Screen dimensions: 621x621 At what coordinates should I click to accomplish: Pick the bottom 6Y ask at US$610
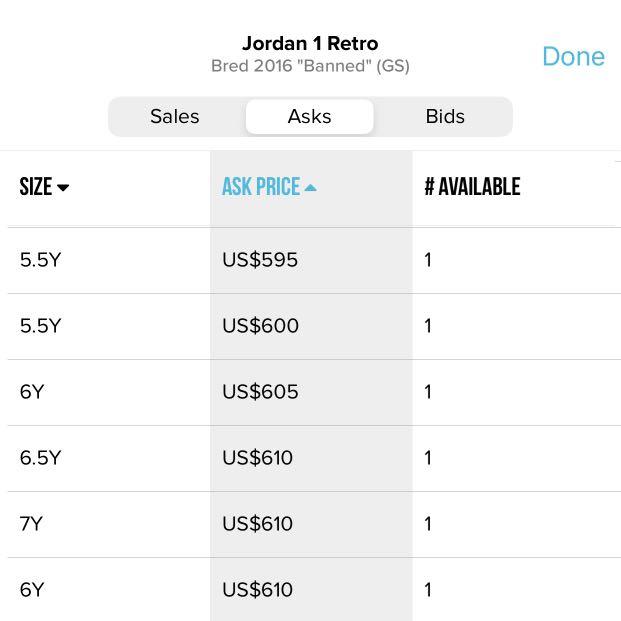point(310,589)
